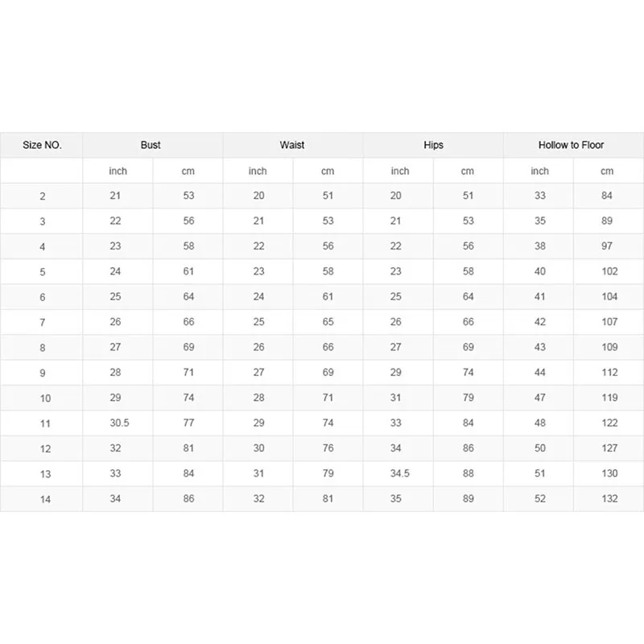This screenshot has height=644, width=644.
Task: Select the Waist header cell
Action: [x=292, y=145]
